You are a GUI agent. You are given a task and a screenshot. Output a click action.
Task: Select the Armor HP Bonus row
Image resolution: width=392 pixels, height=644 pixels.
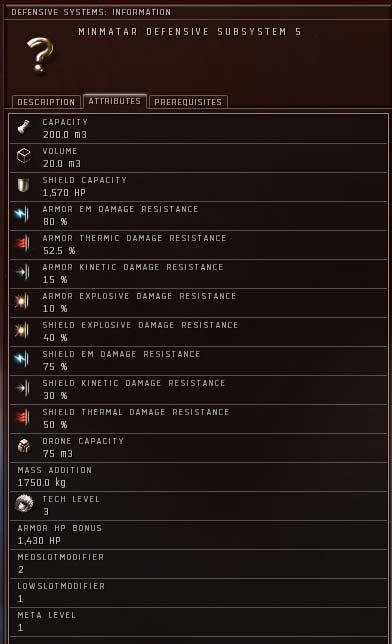[198, 535]
